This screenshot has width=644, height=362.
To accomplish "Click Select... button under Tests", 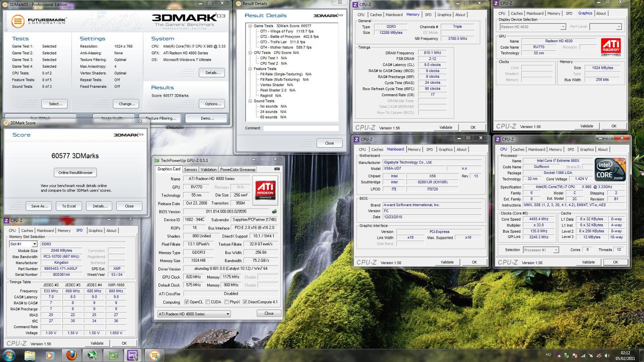I will tap(56, 104).
